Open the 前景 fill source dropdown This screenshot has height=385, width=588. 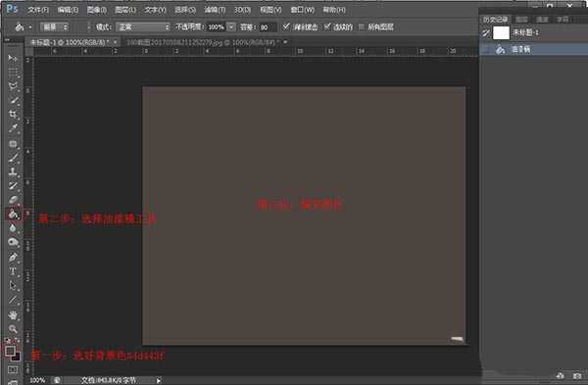(55, 27)
